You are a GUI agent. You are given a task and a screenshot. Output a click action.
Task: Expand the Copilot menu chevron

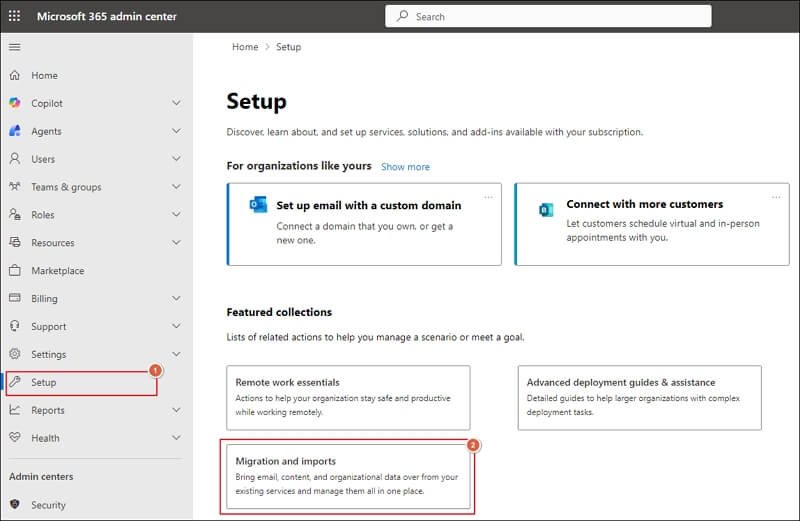click(x=176, y=103)
